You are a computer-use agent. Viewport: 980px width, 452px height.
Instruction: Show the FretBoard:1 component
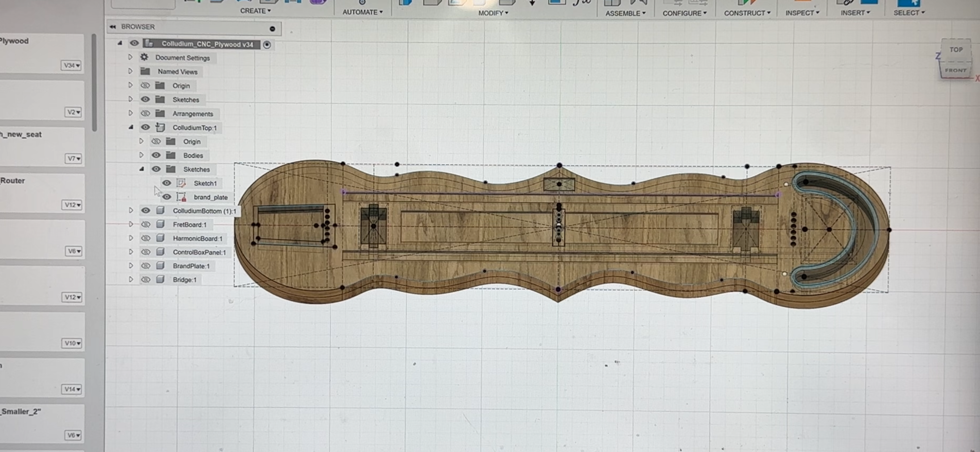(145, 225)
